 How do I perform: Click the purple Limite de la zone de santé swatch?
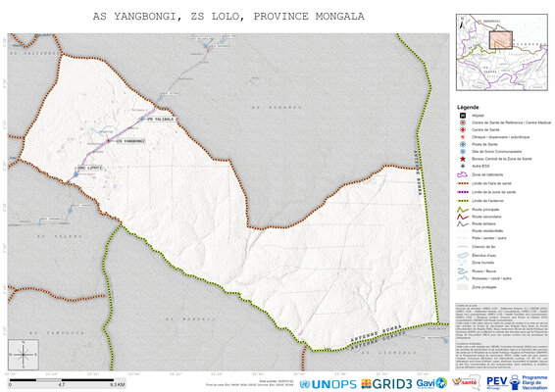[463, 192]
